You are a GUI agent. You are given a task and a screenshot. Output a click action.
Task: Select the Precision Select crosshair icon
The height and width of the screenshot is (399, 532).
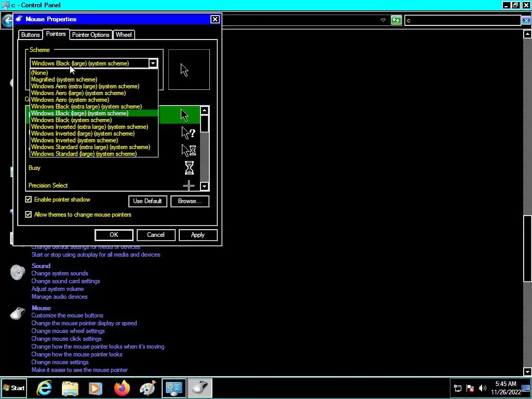click(x=189, y=185)
